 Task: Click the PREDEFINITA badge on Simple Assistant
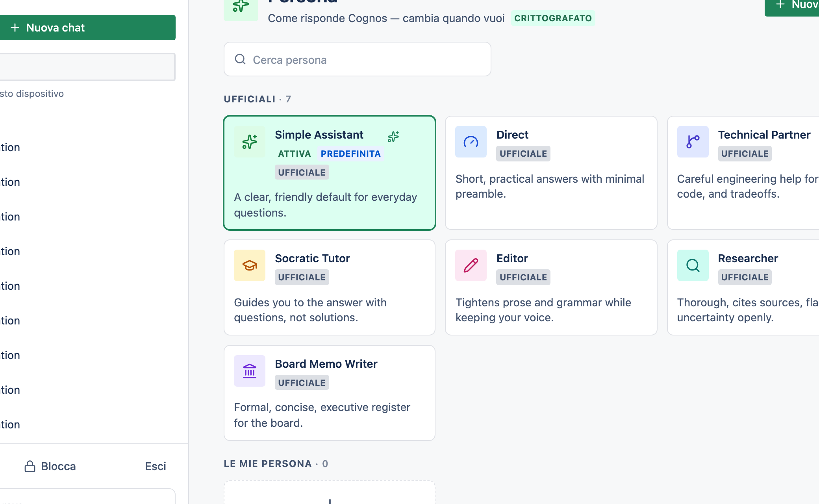(350, 154)
